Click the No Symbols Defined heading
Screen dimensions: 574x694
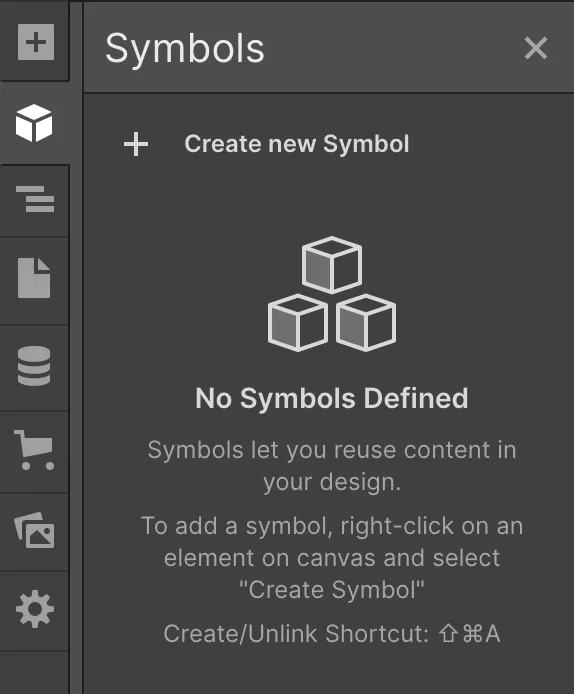pos(332,398)
